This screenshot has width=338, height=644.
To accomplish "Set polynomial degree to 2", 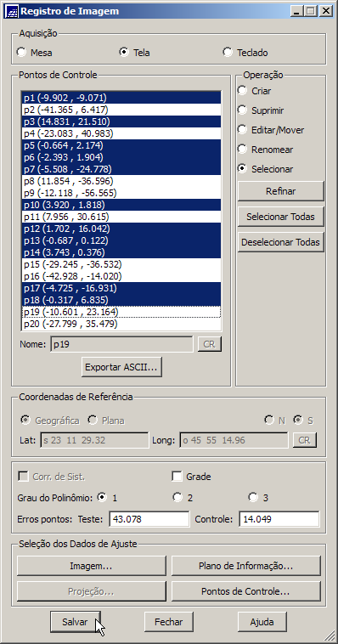I will (x=177, y=498).
